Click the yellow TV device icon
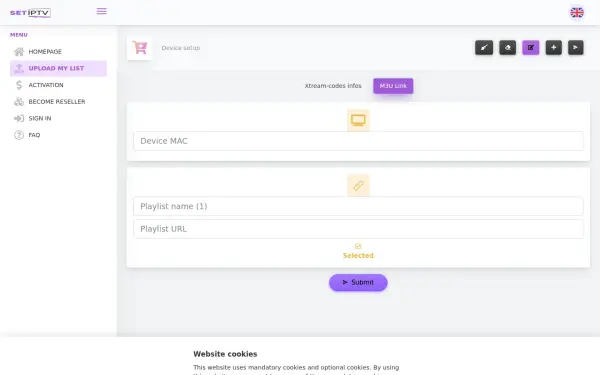The width and height of the screenshot is (600, 375). [x=358, y=120]
